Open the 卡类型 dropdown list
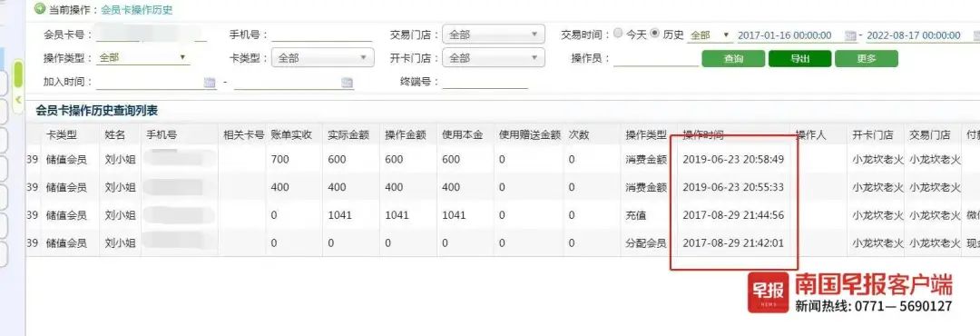Viewport: 980px width, 336px height. pyautogui.click(x=322, y=58)
